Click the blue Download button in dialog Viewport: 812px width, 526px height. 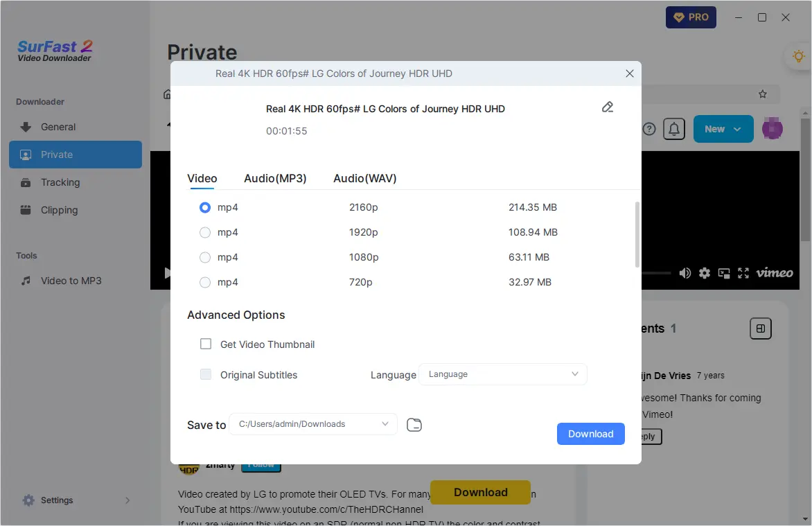point(591,434)
